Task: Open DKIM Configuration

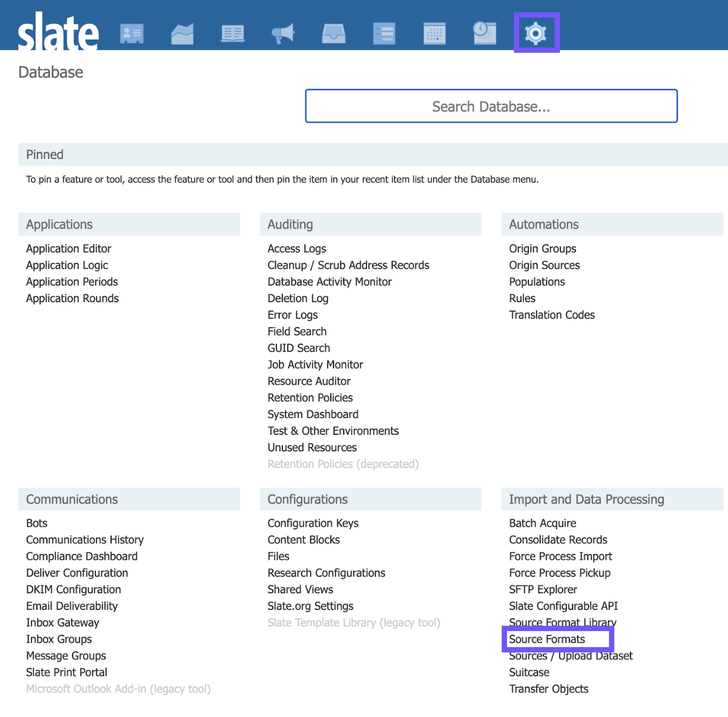Action: [74, 589]
